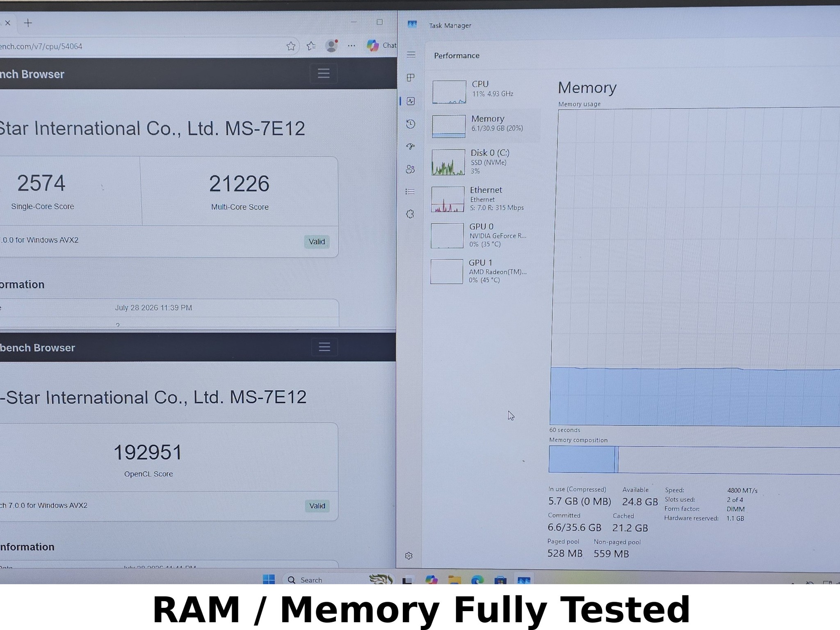Image resolution: width=840 pixels, height=630 pixels.
Task: Click the Memory composition bar
Action: click(694, 460)
